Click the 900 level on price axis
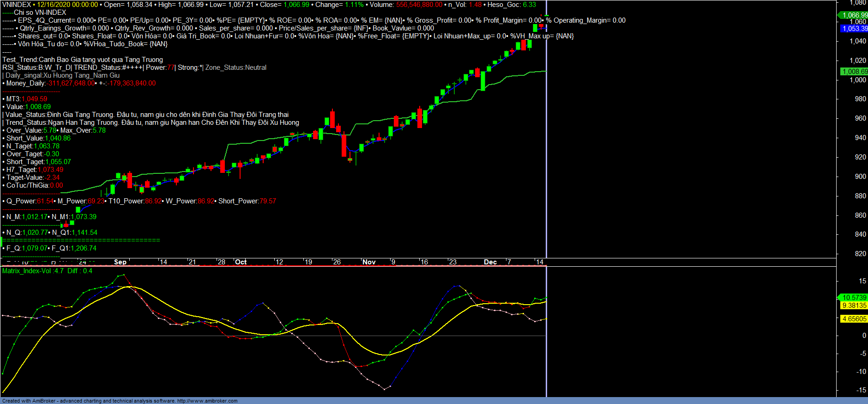 860,177
